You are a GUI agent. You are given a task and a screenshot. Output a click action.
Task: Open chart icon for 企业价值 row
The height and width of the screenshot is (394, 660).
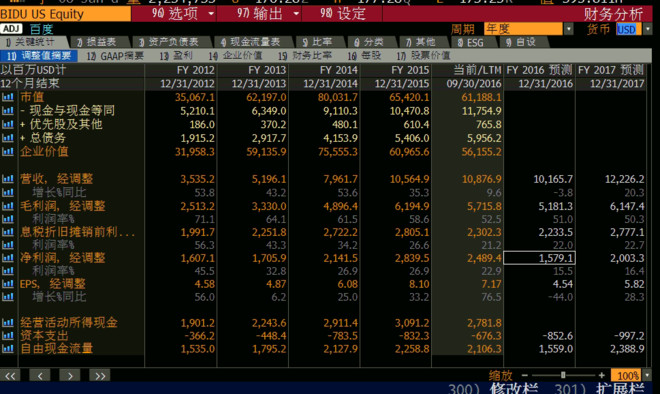(8, 151)
